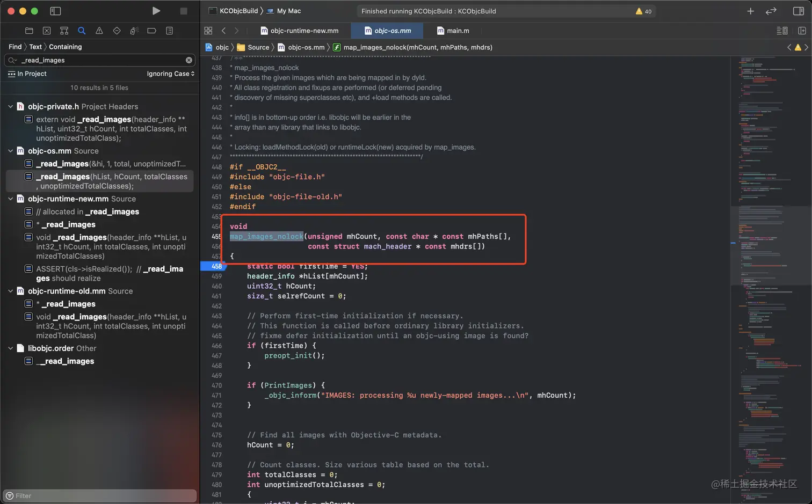812x504 pixels.
Task: Open the Issue navigator
Action: 99,31
